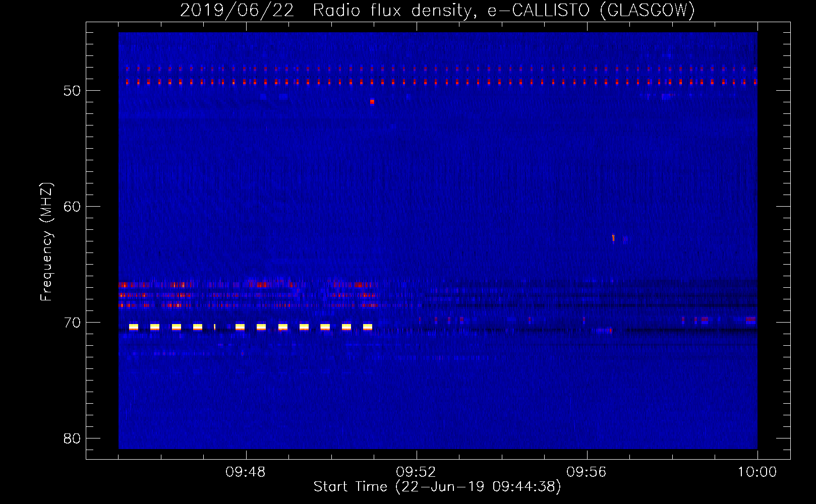Select the 09:48 time tick label
This screenshot has height=504, width=816.
246,472
